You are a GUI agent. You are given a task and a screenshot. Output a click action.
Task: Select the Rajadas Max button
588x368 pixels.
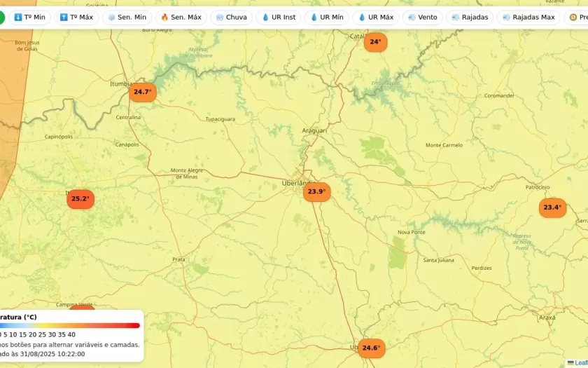(x=528, y=17)
